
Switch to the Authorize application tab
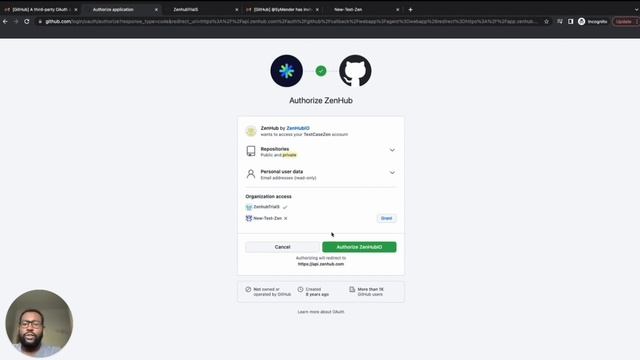click(x=121, y=9)
